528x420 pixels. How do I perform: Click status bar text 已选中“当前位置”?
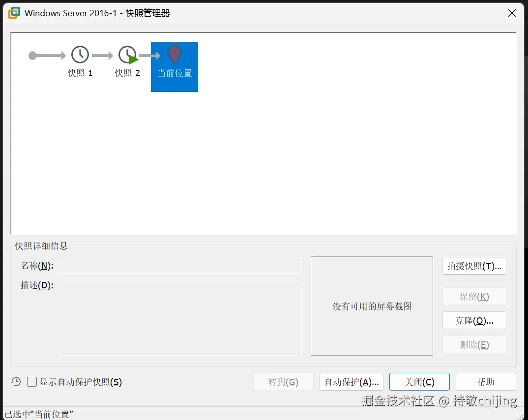click(x=39, y=414)
